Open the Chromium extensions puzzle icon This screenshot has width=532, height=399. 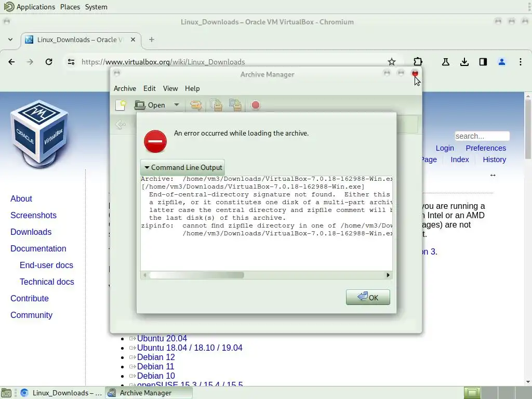point(418,62)
